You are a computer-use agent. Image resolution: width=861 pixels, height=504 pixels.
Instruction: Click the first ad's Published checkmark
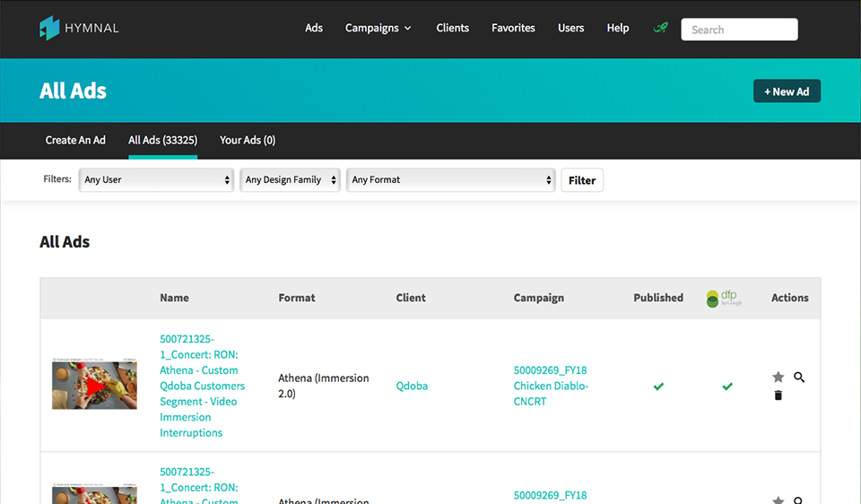click(658, 387)
